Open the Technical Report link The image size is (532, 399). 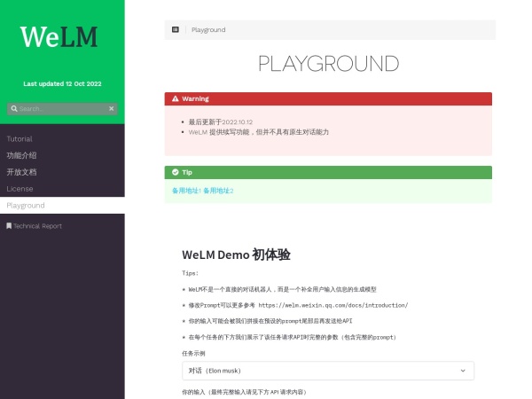(x=37, y=226)
